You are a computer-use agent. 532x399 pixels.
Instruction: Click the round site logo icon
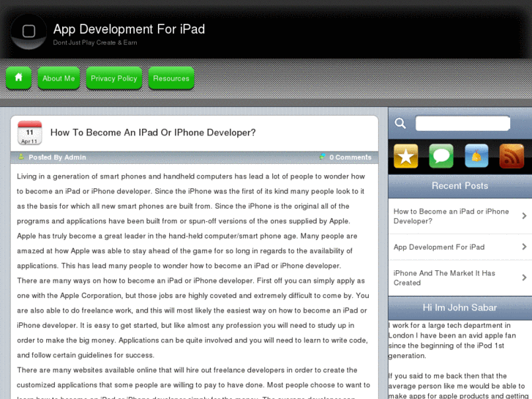pyautogui.click(x=29, y=31)
